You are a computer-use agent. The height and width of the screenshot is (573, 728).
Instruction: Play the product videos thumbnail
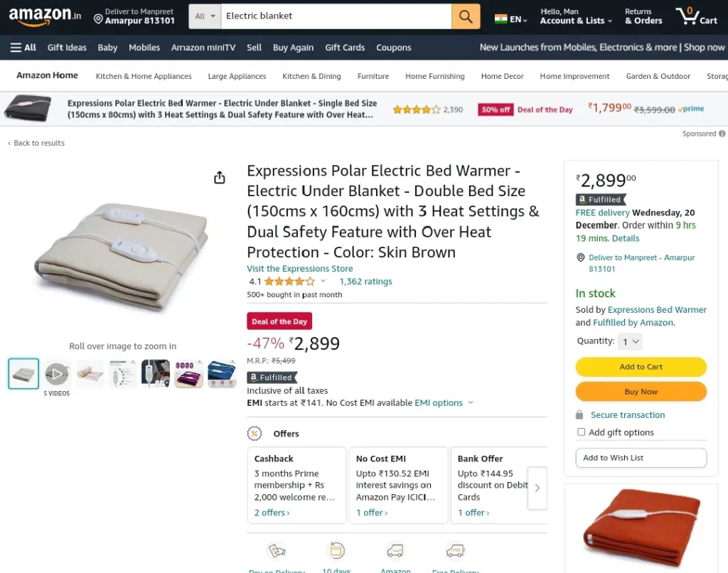click(57, 374)
